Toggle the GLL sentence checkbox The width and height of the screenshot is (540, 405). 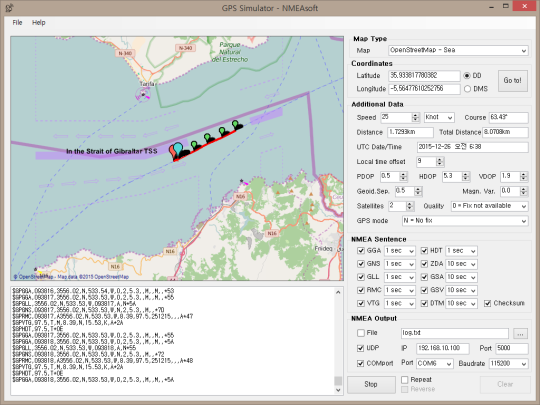coord(361,277)
